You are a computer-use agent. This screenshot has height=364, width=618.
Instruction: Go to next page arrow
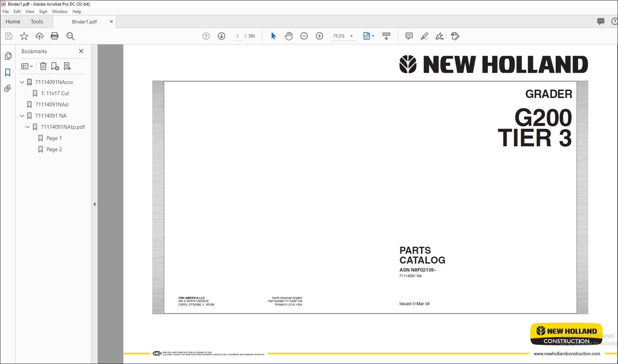pos(222,36)
